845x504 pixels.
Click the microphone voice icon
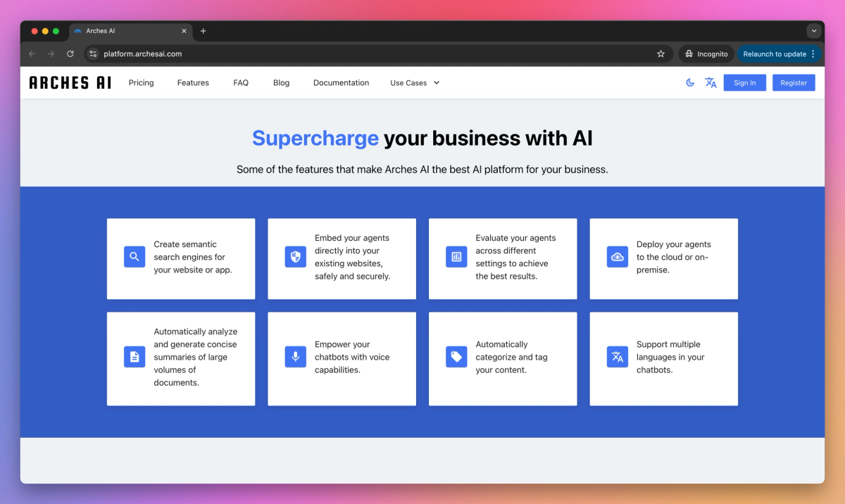pyautogui.click(x=296, y=357)
